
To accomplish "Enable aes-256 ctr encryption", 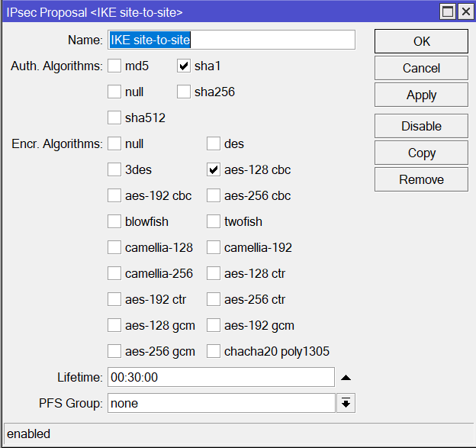I will point(214,299).
